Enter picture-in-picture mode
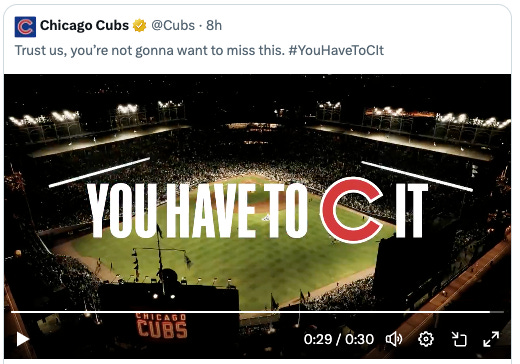The image size is (520, 364). point(459,339)
